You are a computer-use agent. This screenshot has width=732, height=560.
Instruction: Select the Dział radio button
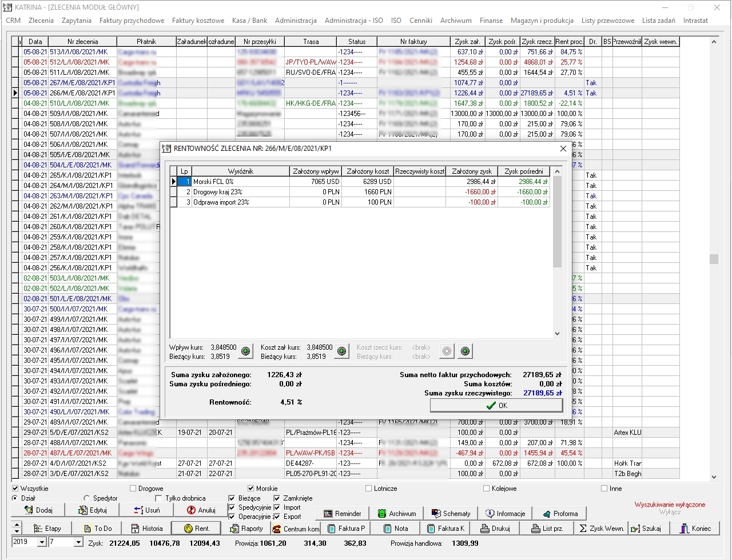tap(15, 498)
